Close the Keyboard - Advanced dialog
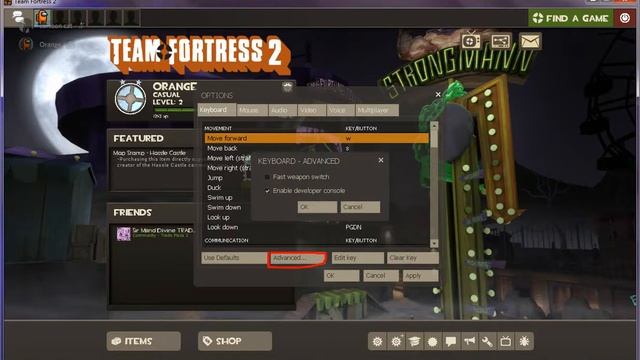Image resolution: width=640 pixels, height=360 pixels. (381, 160)
